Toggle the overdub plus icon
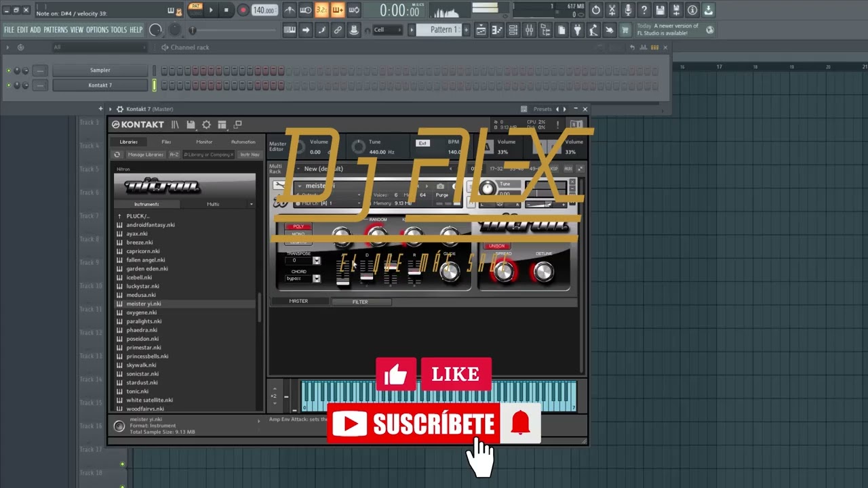Image resolution: width=868 pixels, height=488 pixels. [x=338, y=10]
